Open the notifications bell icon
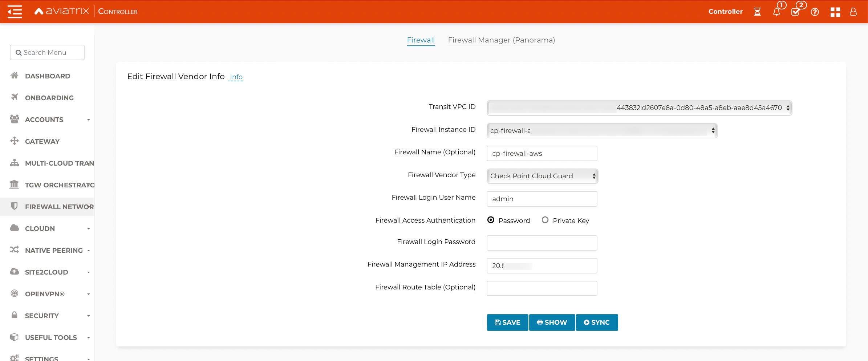 tap(777, 12)
